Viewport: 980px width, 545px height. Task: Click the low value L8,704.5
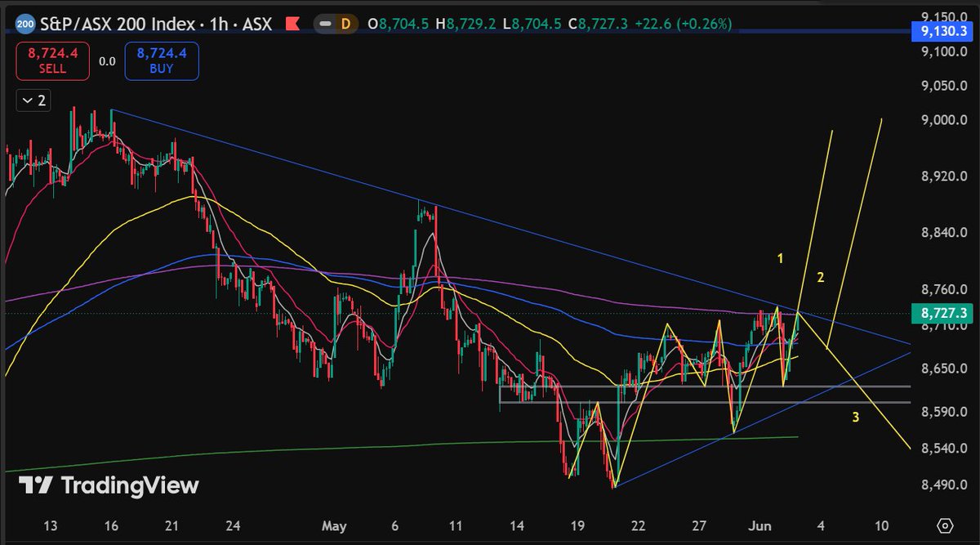531,24
